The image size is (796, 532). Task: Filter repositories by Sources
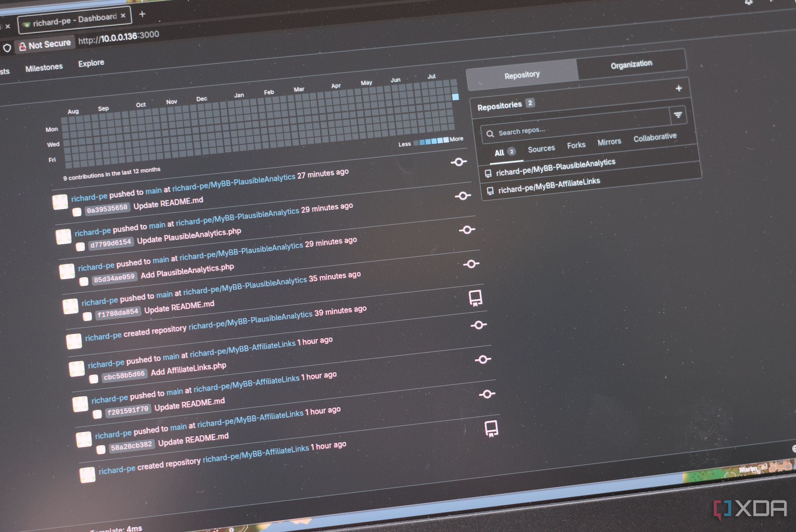pos(541,149)
